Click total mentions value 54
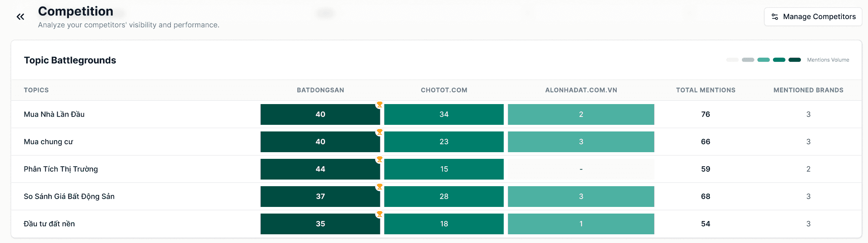This screenshot has height=243, width=868. [x=705, y=224]
